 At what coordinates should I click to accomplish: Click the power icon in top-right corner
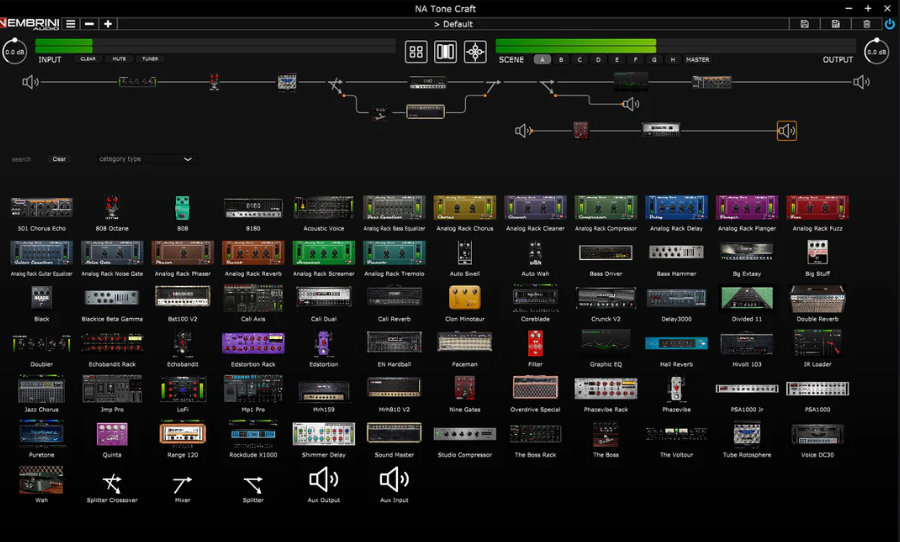[889, 24]
